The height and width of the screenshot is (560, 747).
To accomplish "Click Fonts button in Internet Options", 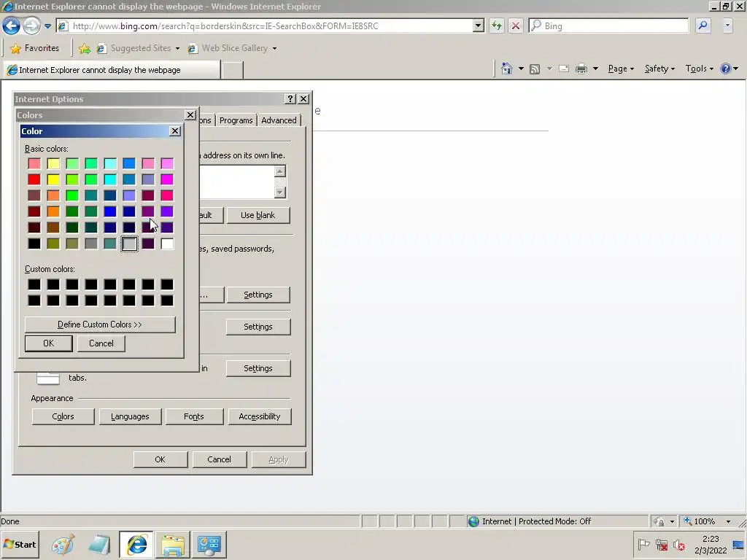I will pyautogui.click(x=194, y=416).
